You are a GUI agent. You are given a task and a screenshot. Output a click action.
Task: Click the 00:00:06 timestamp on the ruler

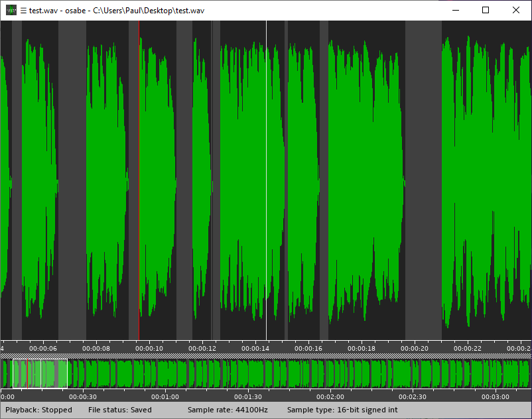click(43, 349)
